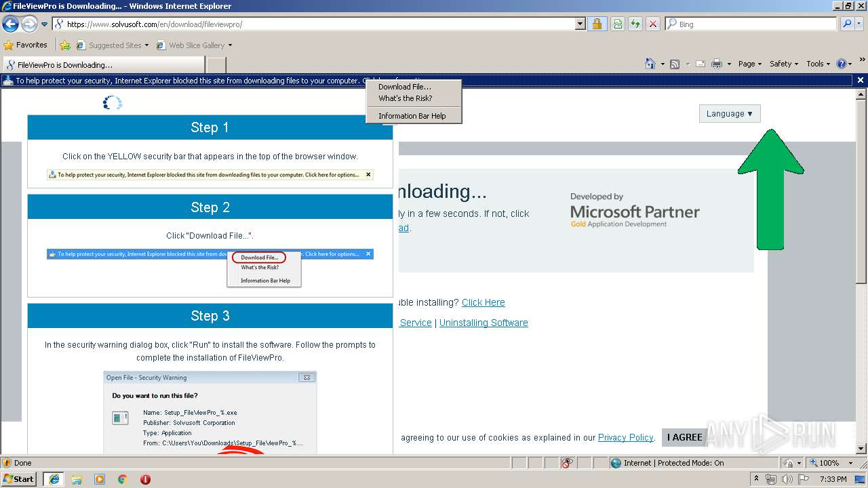The width and height of the screenshot is (868, 488).
Task: Stop loading with the red X icon
Action: (x=652, y=24)
